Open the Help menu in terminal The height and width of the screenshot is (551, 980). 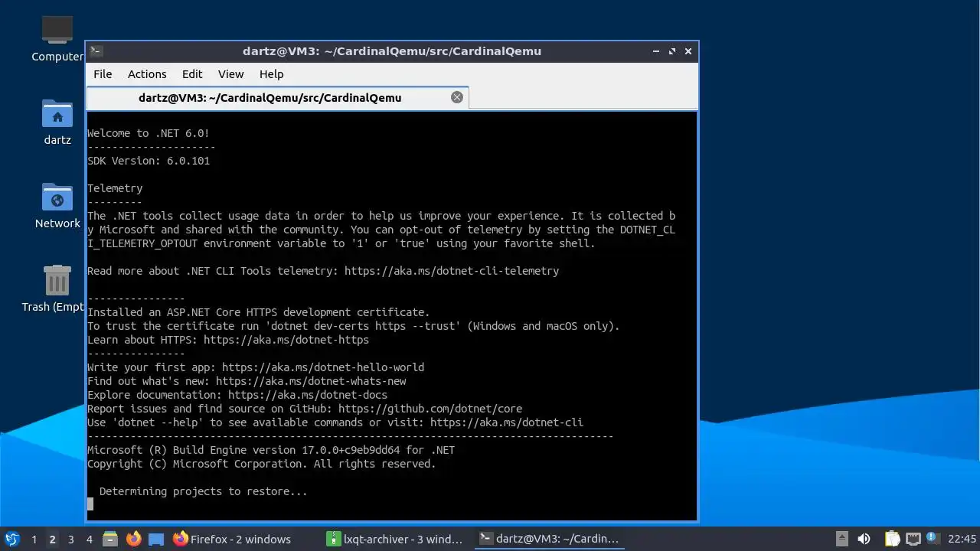click(x=271, y=74)
